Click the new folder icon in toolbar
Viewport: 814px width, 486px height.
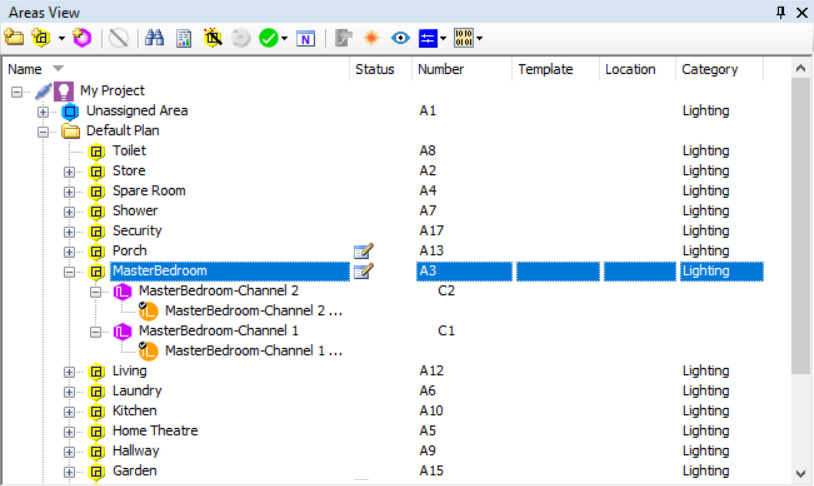14,38
